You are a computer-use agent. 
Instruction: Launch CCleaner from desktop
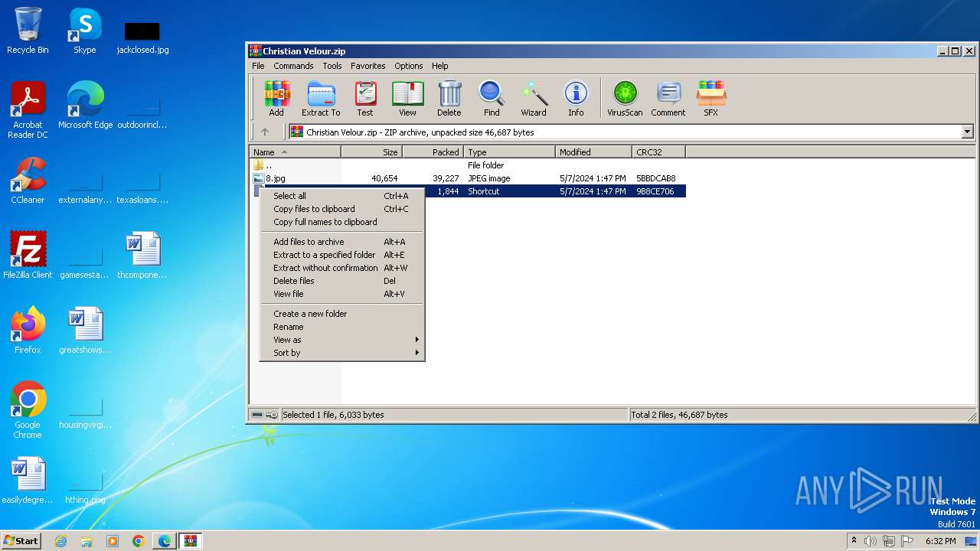click(28, 181)
